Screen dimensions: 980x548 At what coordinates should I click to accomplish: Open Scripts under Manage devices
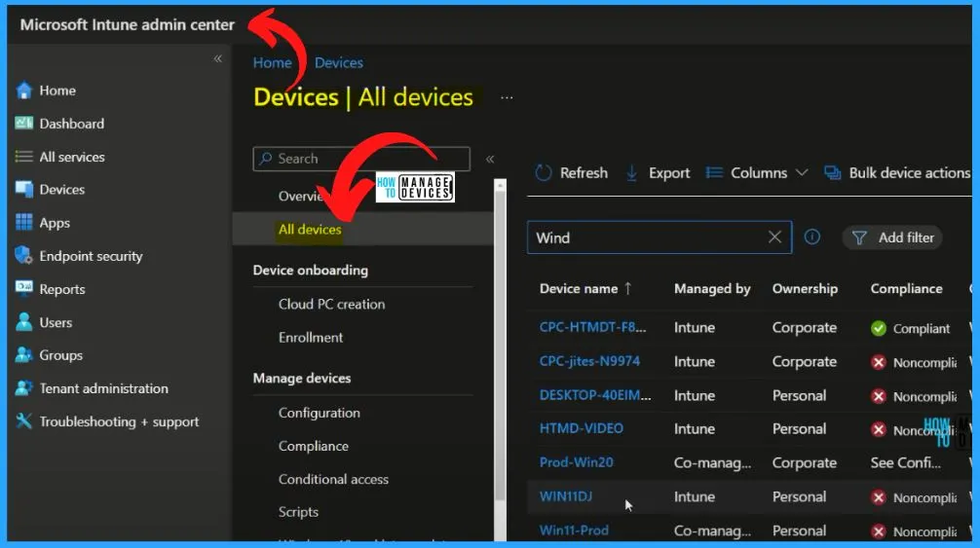299,511
